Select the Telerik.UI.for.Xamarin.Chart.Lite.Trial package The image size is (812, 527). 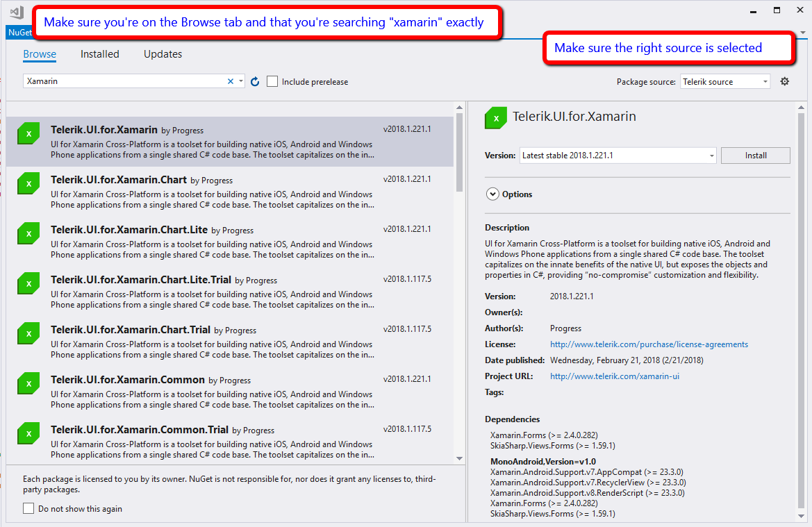click(229, 292)
